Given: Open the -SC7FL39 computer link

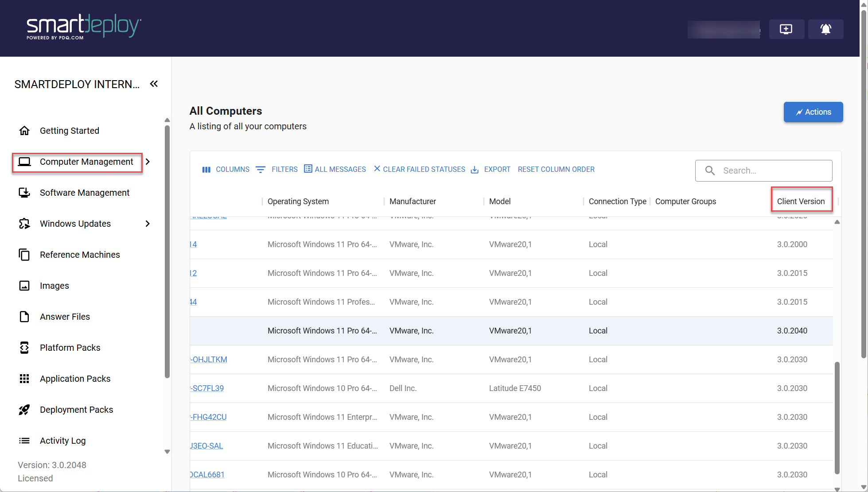Looking at the screenshot, I should [x=208, y=388].
